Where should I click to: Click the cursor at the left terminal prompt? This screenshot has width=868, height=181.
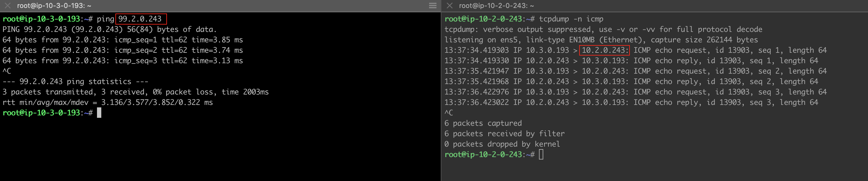[x=99, y=113]
